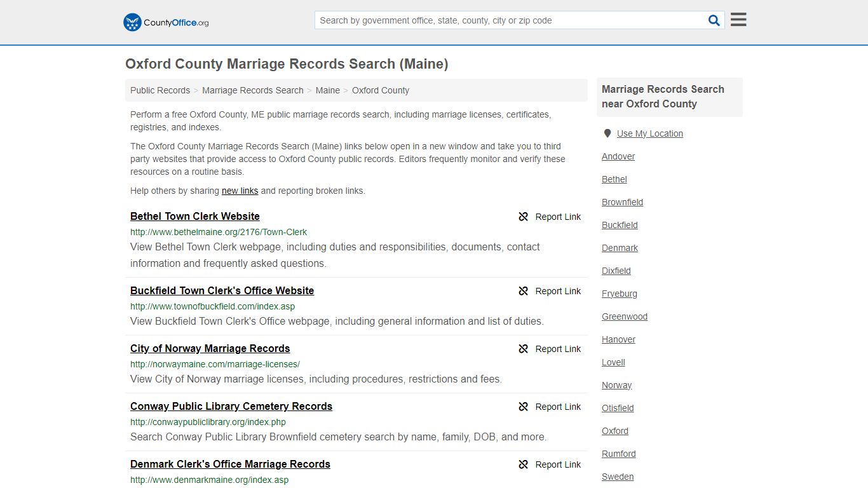Select Norway in the sidebar
This screenshot has width=868, height=488.
pyautogui.click(x=616, y=385)
